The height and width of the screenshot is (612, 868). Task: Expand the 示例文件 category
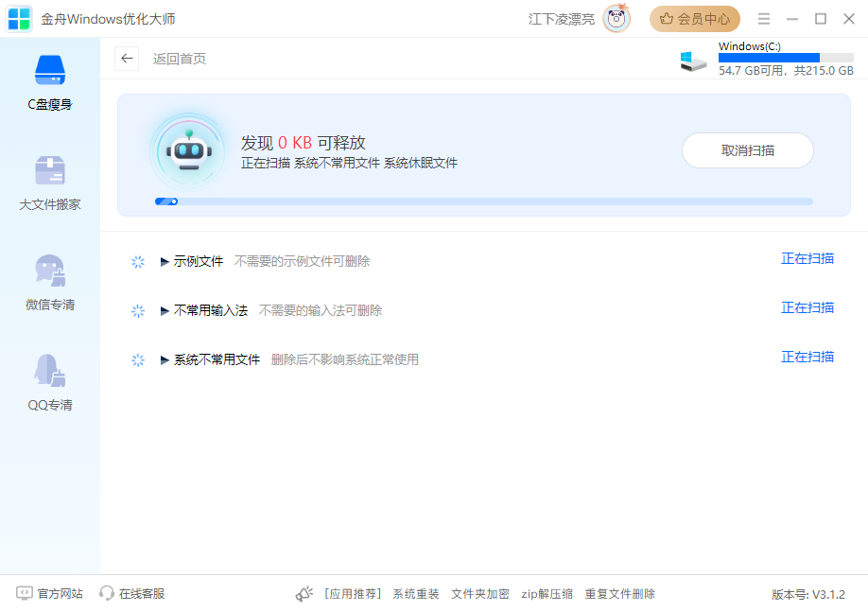tap(165, 261)
